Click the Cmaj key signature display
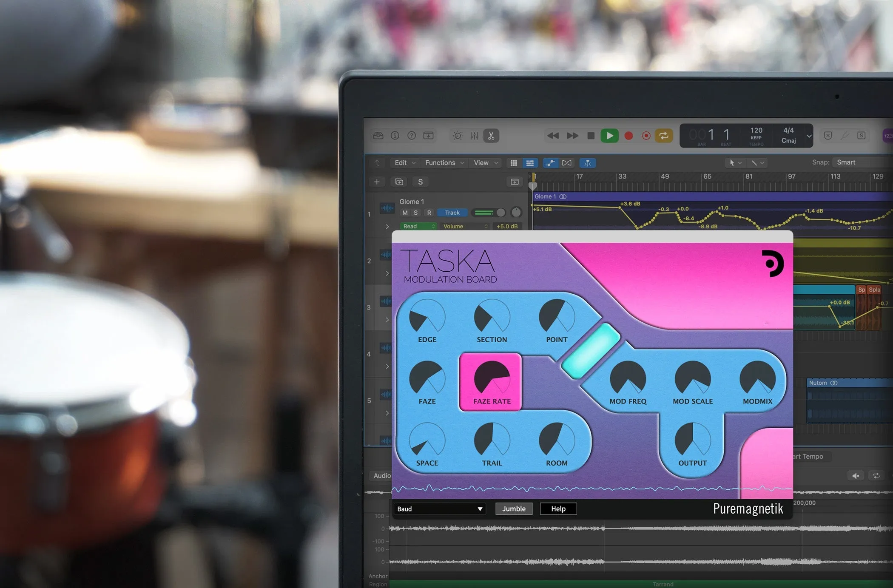893x588 pixels. 788,141
